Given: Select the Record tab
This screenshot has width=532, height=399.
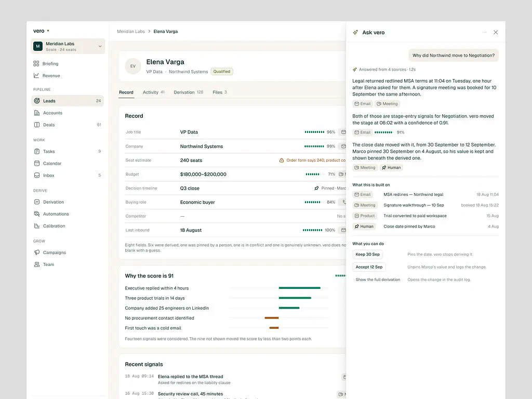Looking at the screenshot, I should 126,92.
